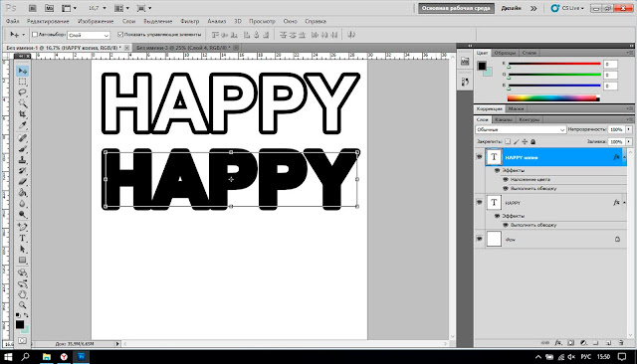Delete layer using trash icon
This screenshot has width=637, height=364.
tap(621, 343)
